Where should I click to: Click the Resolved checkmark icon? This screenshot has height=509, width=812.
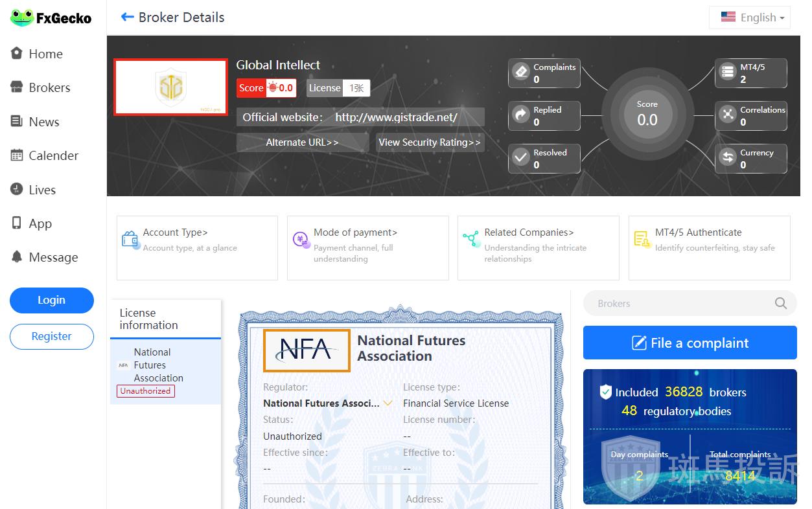(x=521, y=157)
